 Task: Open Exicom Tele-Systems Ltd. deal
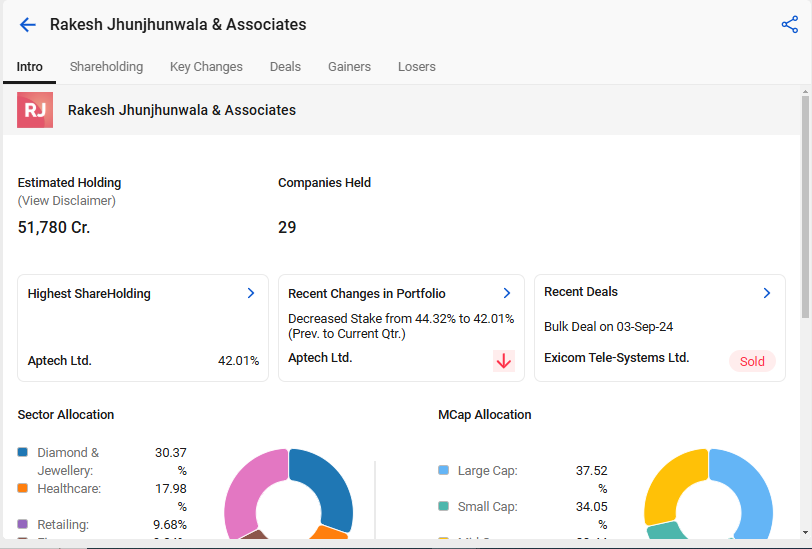pyautogui.click(x=616, y=357)
